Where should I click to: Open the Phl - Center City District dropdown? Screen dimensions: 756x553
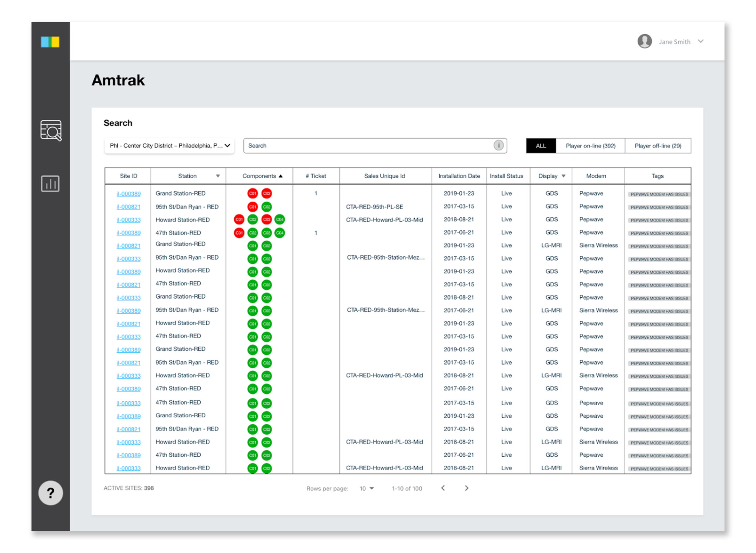169,146
